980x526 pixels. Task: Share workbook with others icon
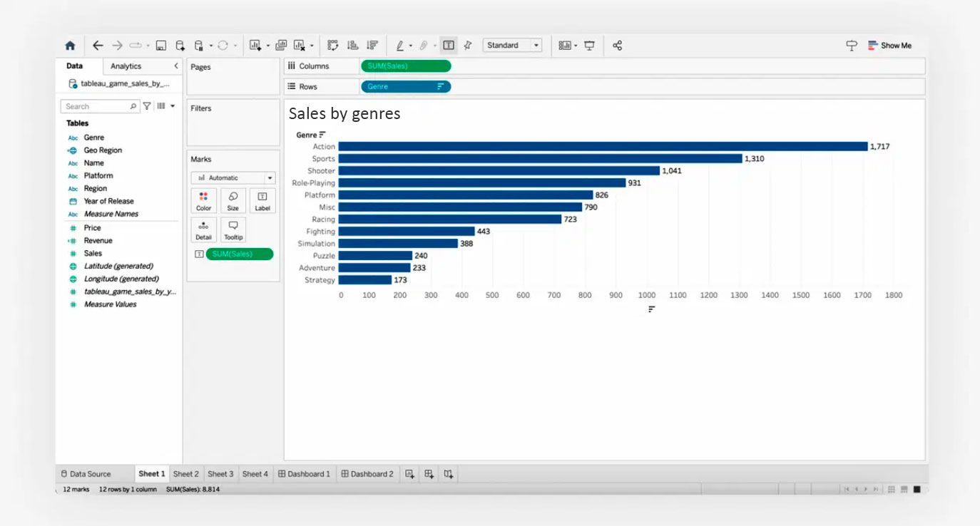click(618, 46)
